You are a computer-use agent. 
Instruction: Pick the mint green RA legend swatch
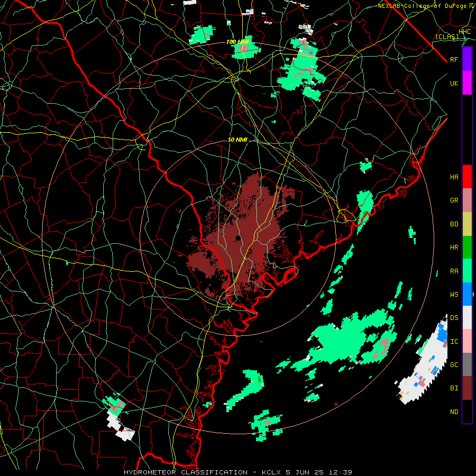tap(467, 271)
